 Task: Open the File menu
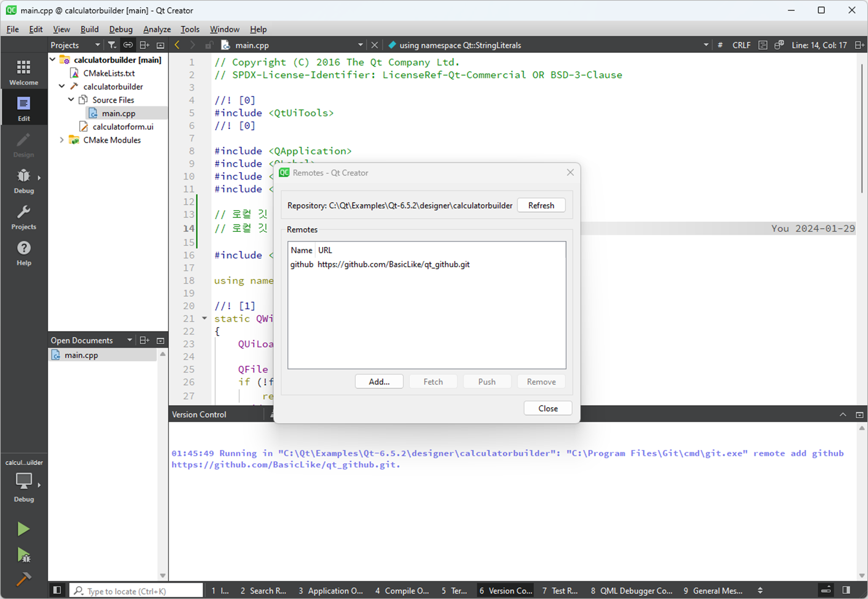(12, 29)
